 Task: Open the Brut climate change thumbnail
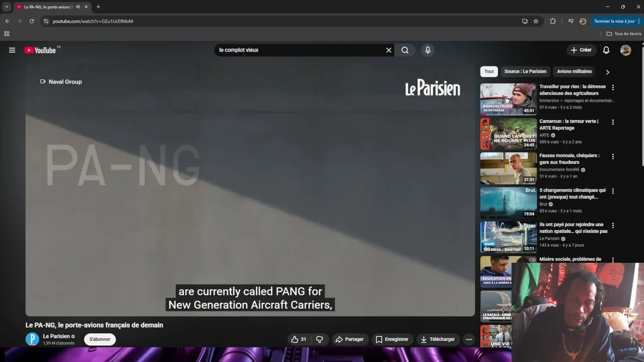click(508, 203)
